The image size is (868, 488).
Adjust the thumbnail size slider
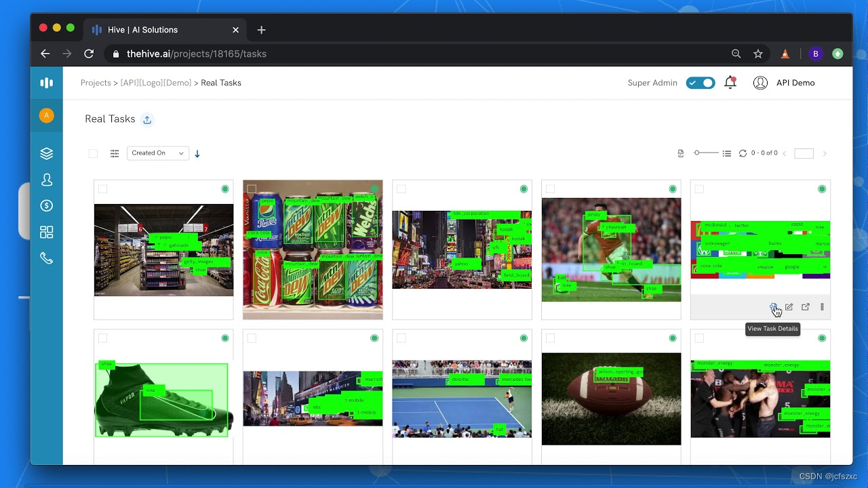(x=705, y=153)
